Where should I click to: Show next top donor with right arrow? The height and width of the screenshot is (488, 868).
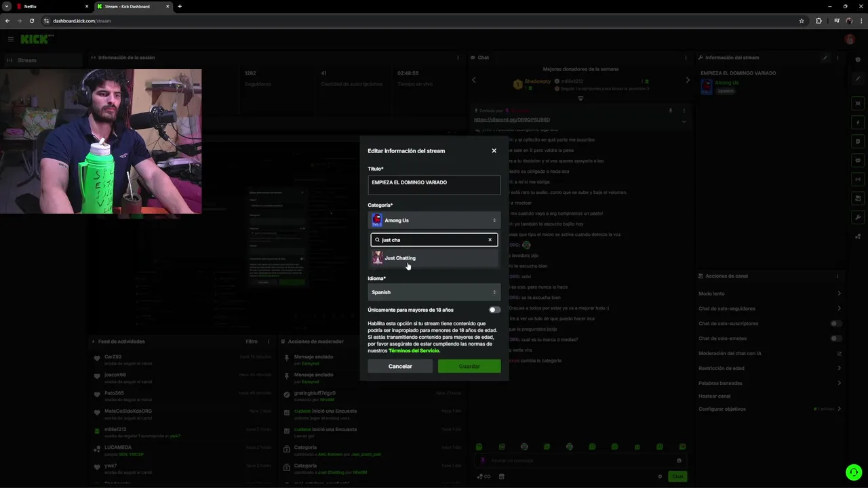click(x=688, y=80)
